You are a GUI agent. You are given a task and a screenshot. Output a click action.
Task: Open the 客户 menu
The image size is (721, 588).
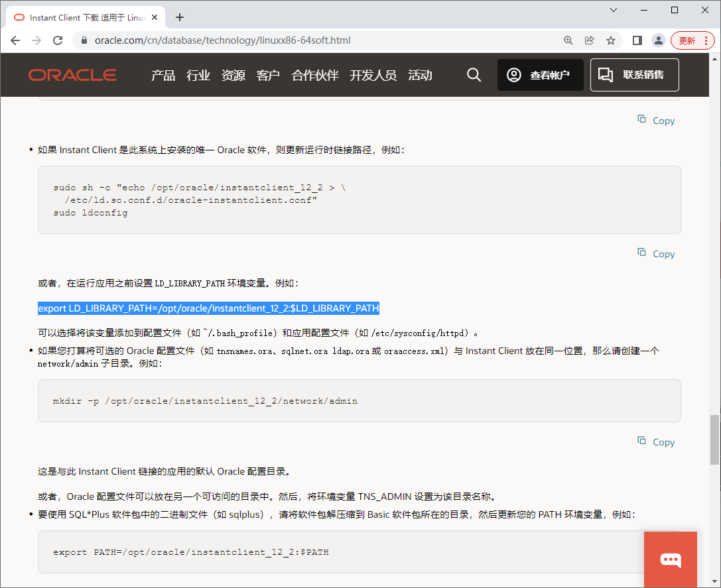coord(268,75)
